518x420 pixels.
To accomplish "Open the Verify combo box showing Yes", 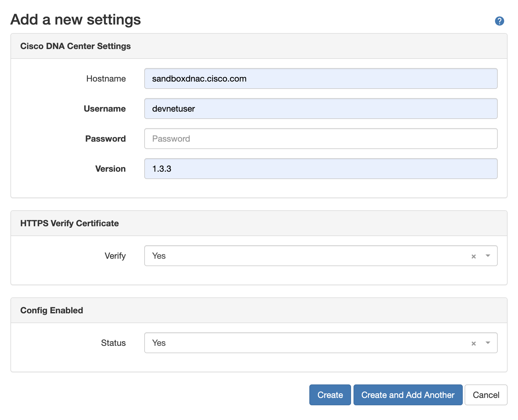I will click(x=321, y=256).
